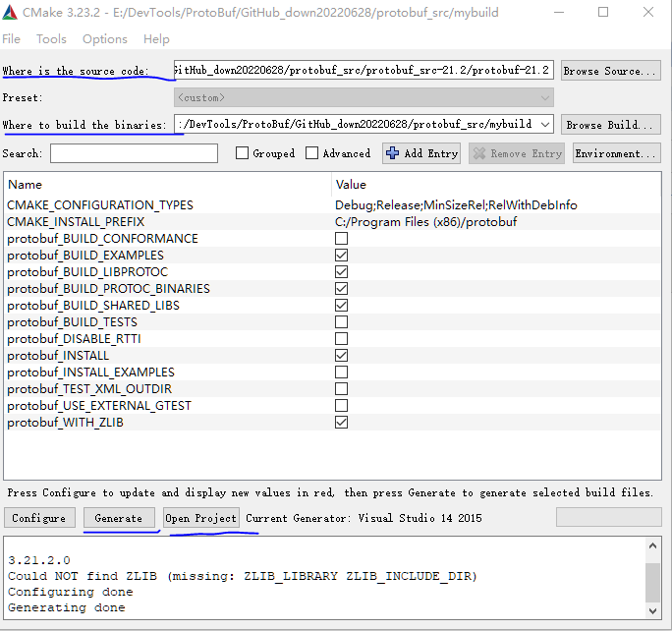
Task: Select the CMAKE_INSTALL_PREFIX entry name
Action: tap(76, 222)
